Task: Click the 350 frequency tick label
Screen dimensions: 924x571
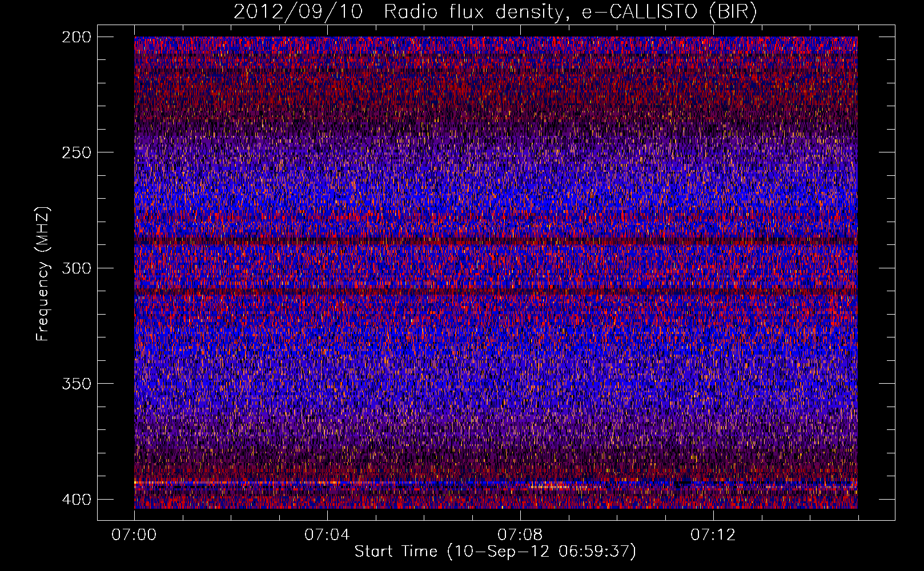Action: pyautogui.click(x=76, y=383)
